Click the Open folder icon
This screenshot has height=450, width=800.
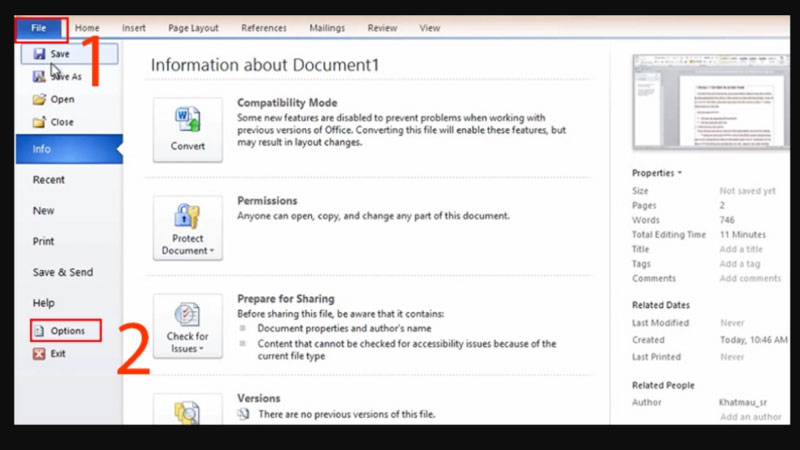click(39, 99)
